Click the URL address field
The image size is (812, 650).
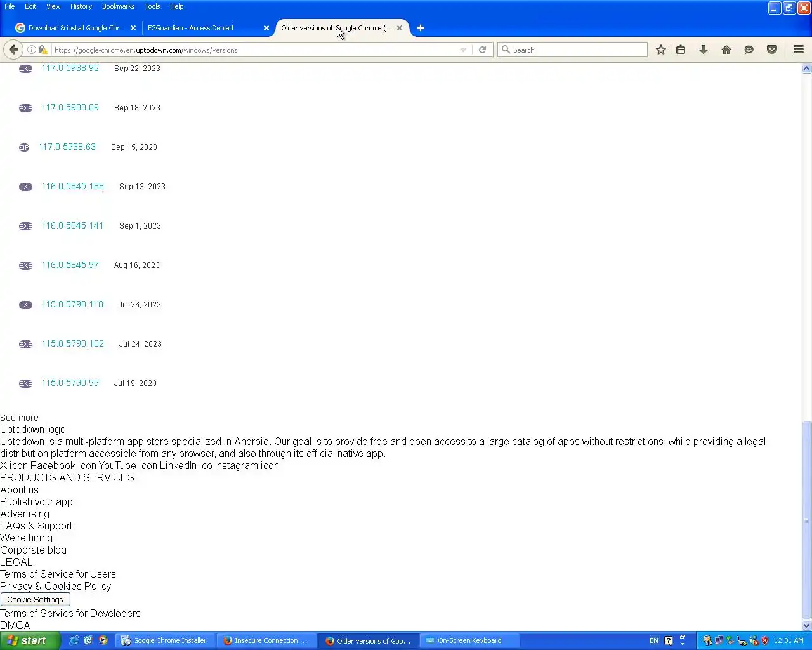pos(254,50)
